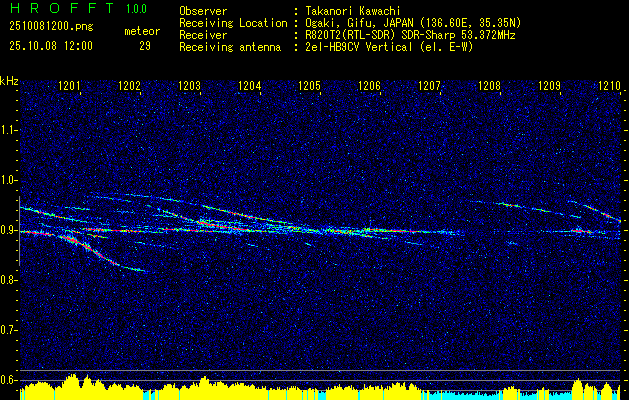This screenshot has height=400, width=629.
Task: Click the Observer name Takanori Kawachi
Action: tap(349, 11)
